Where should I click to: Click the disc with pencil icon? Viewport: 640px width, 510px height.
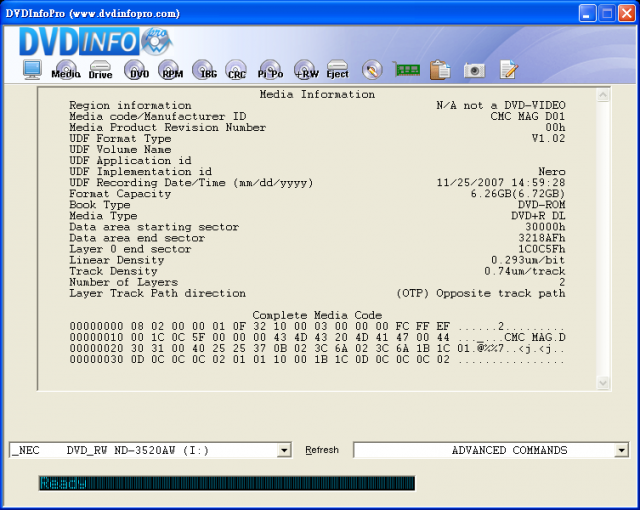tap(372, 70)
